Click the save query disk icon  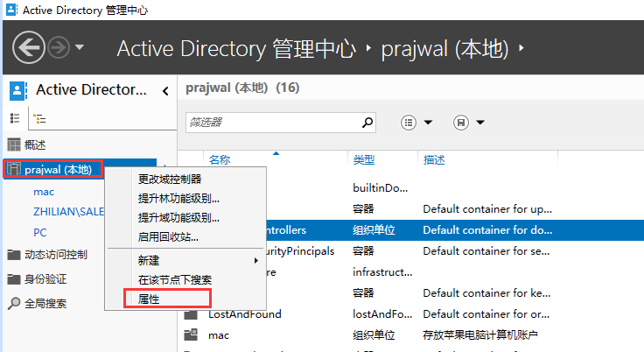pyautogui.click(x=461, y=123)
